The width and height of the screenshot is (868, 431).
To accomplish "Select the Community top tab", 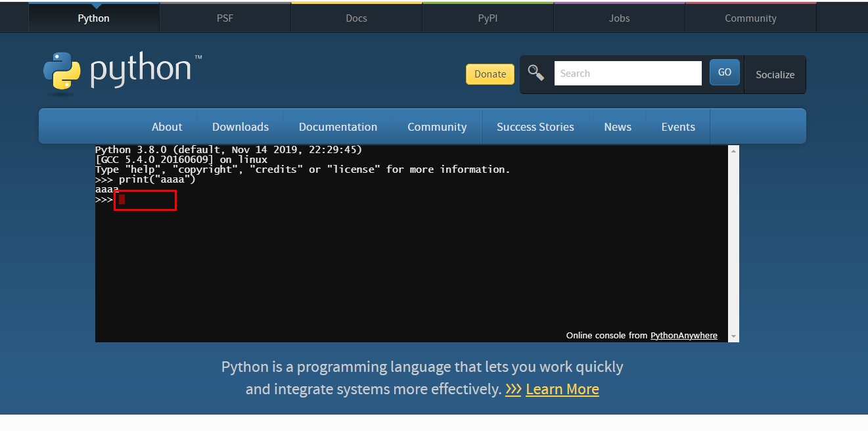I will coord(751,18).
